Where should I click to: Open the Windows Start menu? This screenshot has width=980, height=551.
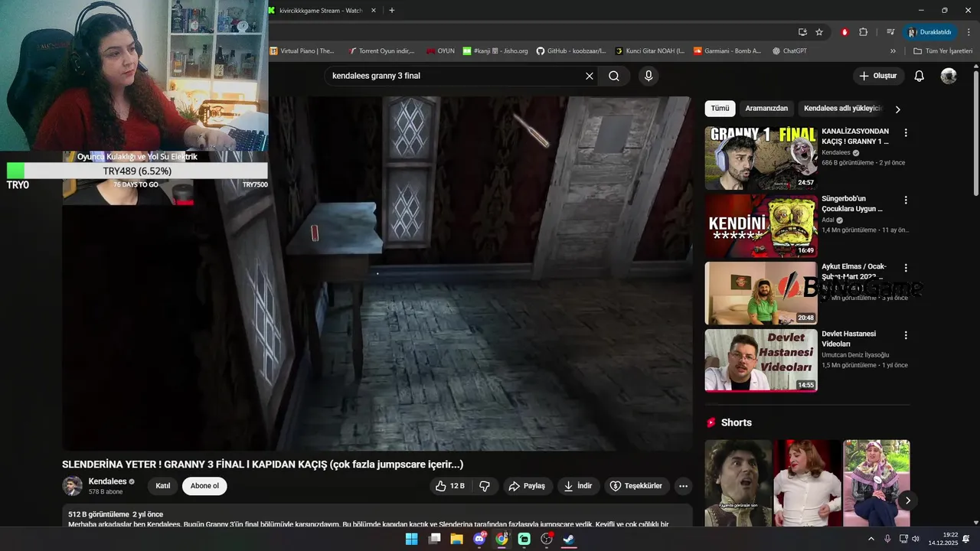[411, 539]
